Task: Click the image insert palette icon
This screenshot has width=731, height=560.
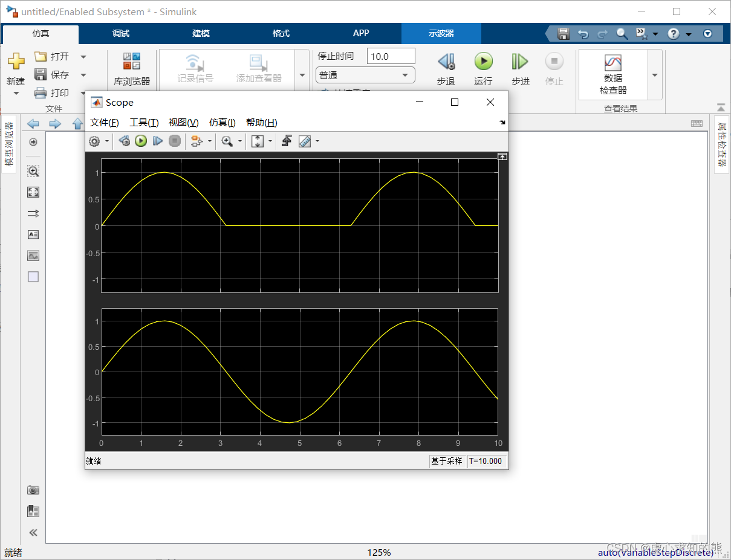Action: point(33,256)
